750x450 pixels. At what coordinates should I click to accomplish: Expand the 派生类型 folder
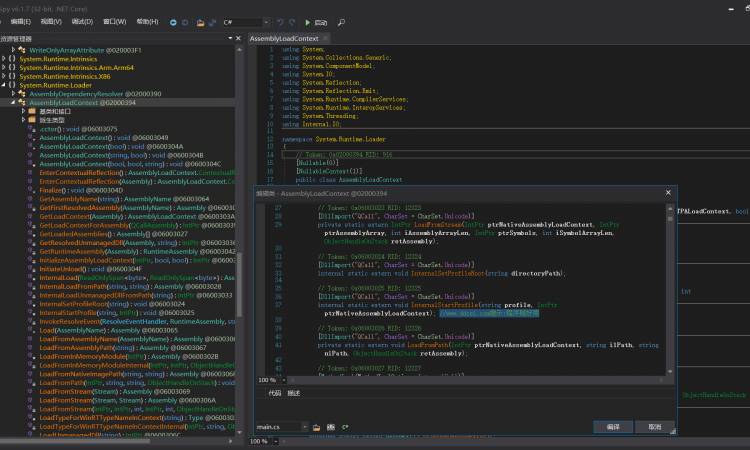(x=23, y=120)
